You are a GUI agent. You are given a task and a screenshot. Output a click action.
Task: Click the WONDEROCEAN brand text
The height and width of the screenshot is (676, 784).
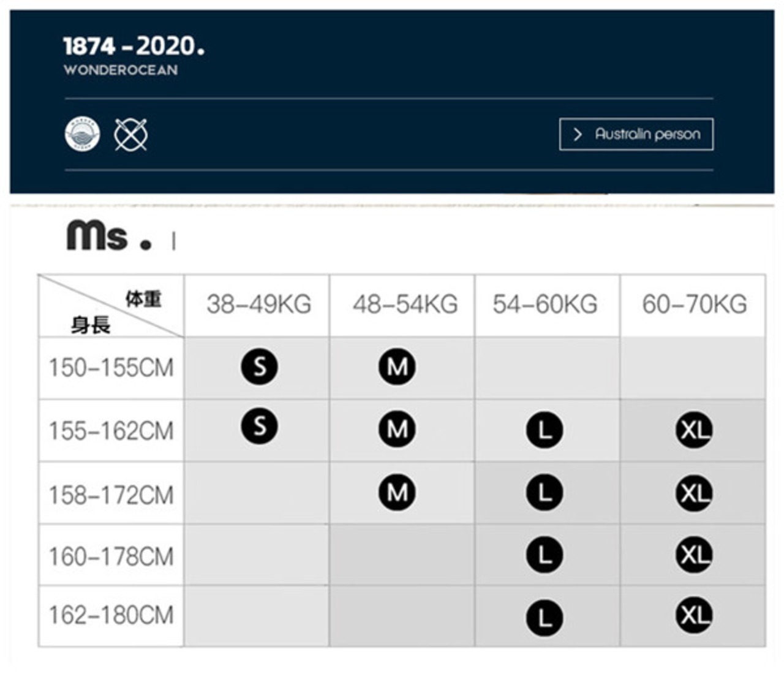[121, 70]
